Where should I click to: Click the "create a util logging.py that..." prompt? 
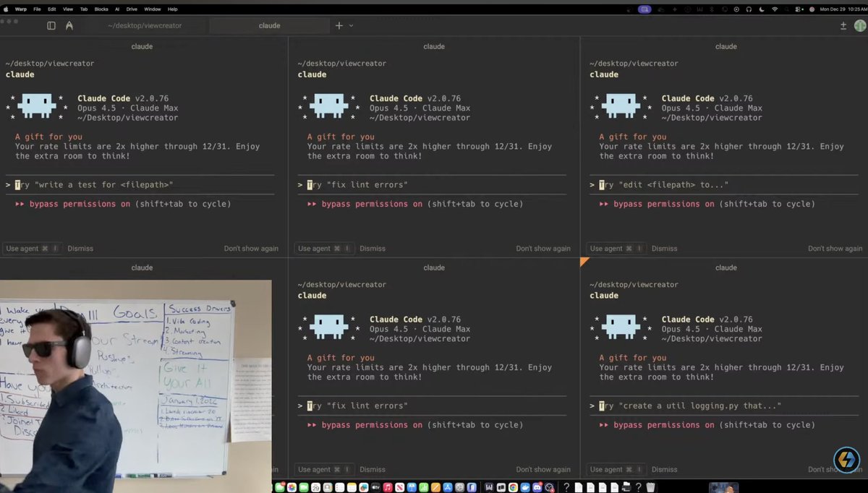click(x=725, y=406)
